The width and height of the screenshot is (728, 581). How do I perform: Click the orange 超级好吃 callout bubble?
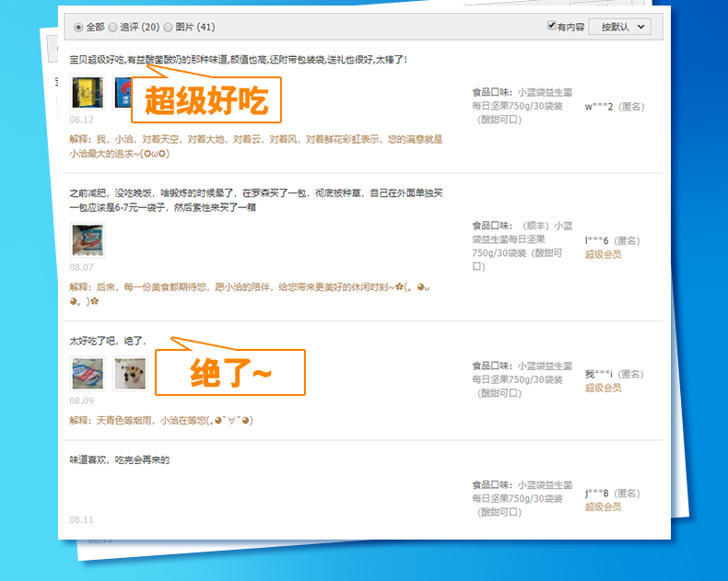(x=206, y=101)
